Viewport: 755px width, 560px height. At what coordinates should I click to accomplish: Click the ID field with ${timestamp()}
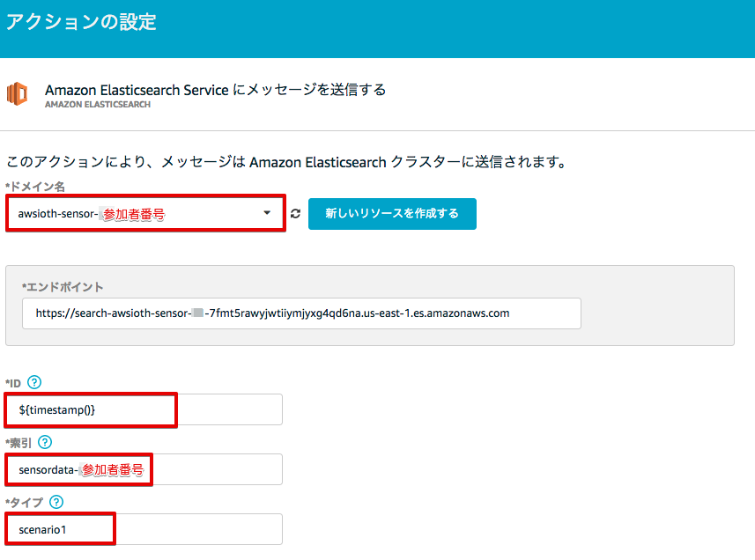pos(144,410)
